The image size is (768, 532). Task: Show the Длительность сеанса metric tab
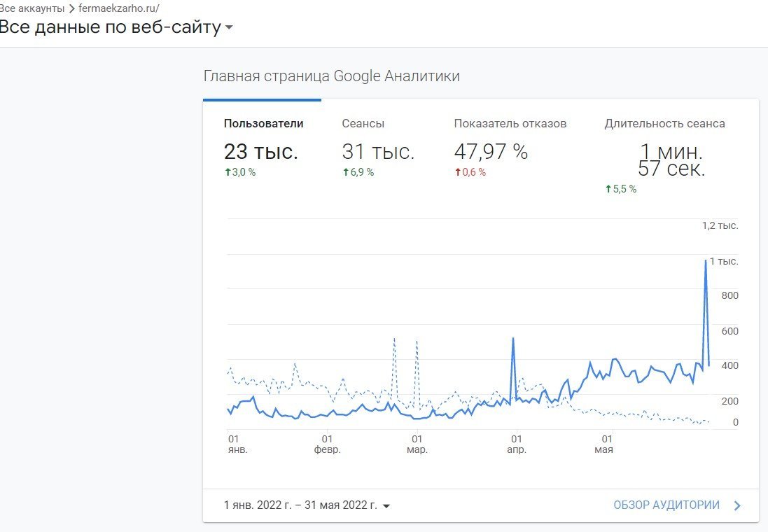(x=664, y=124)
